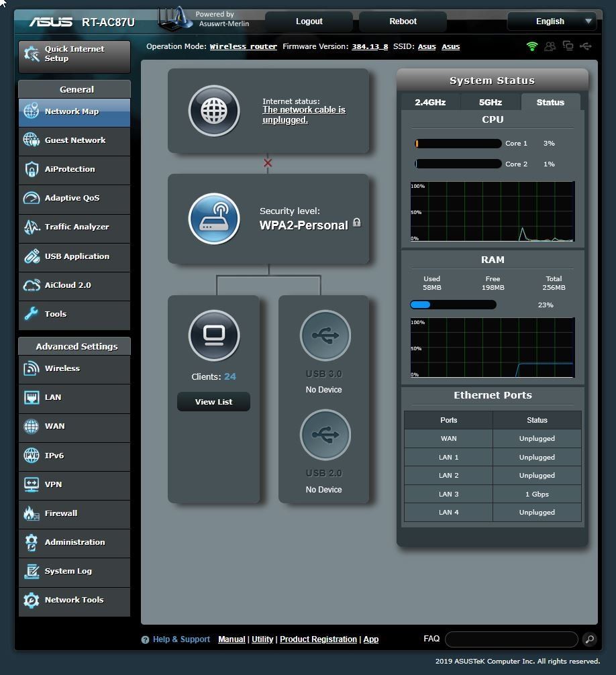The height and width of the screenshot is (675, 616).
Task: Open the USB status icon in header
Action: tap(586, 46)
